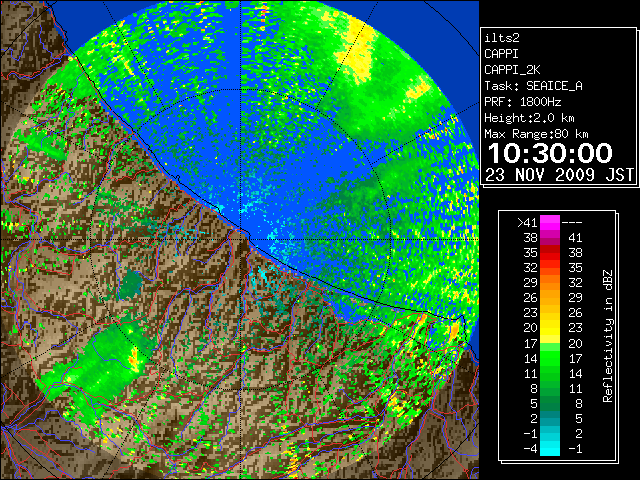Click the 'PRF: 1800Hz' line
Image resolution: width=640 pixels, height=480 pixels.
[x=523, y=102]
